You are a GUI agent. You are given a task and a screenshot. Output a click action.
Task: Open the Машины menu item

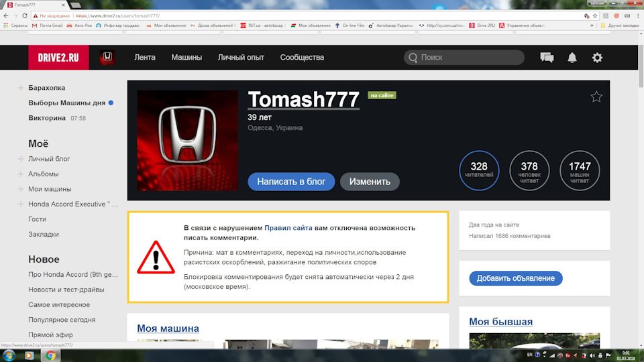(186, 58)
